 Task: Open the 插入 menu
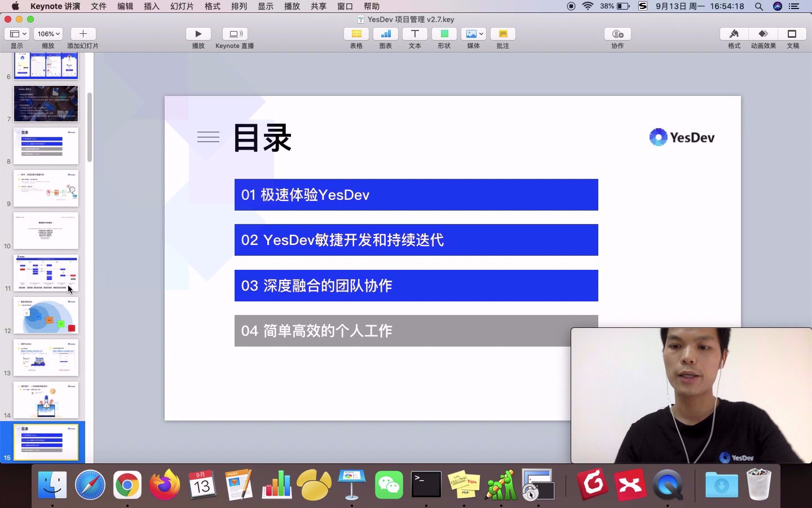(152, 6)
